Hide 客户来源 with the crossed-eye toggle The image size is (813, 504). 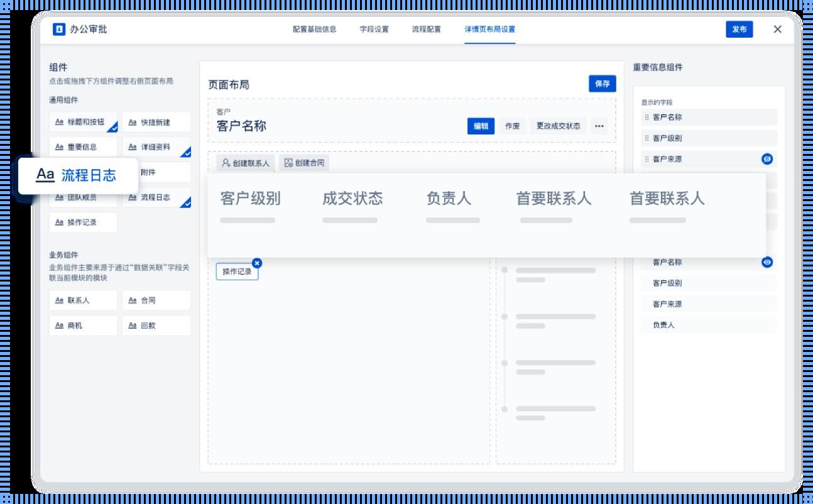coord(767,159)
